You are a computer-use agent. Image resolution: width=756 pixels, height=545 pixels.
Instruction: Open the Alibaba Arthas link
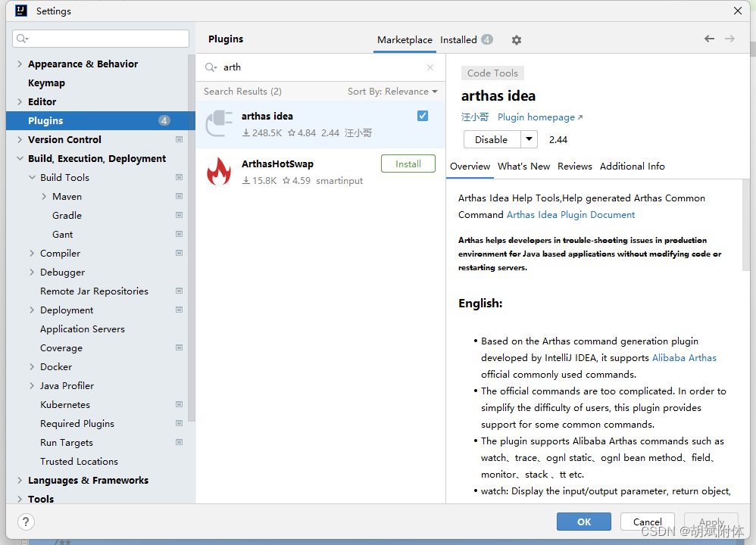684,358
